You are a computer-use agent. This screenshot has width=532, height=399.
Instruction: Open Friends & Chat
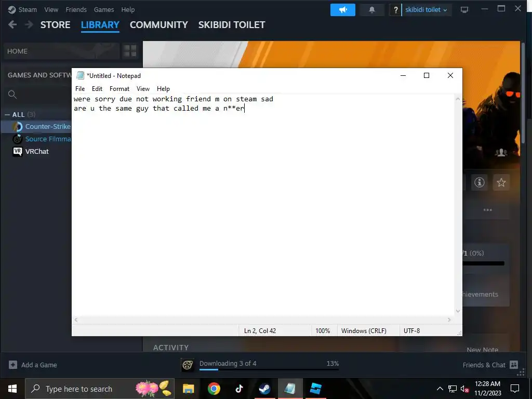coord(484,365)
